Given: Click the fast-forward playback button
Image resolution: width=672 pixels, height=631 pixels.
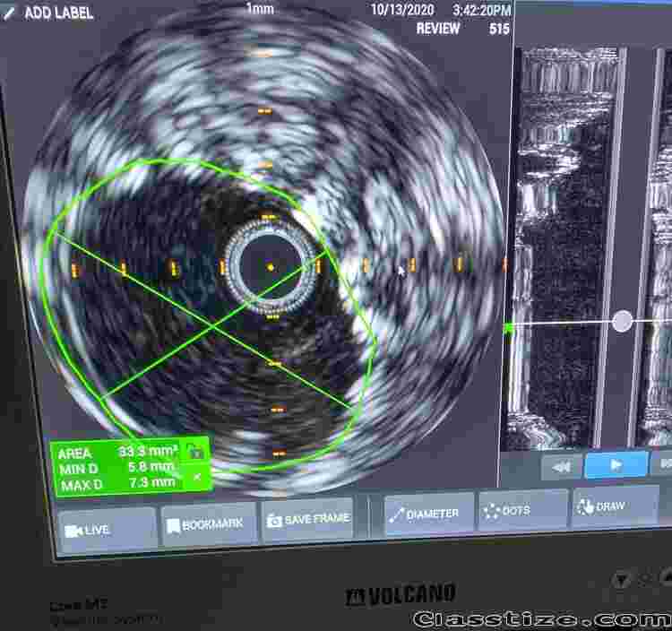Looking at the screenshot, I should coord(664,463).
